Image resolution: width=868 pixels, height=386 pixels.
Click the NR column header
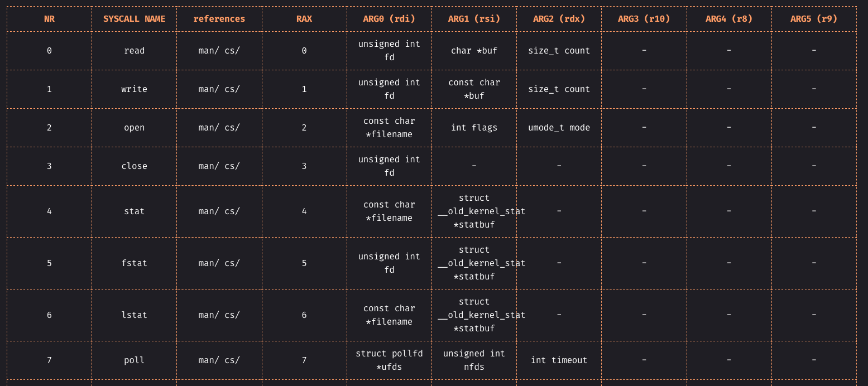click(x=49, y=19)
